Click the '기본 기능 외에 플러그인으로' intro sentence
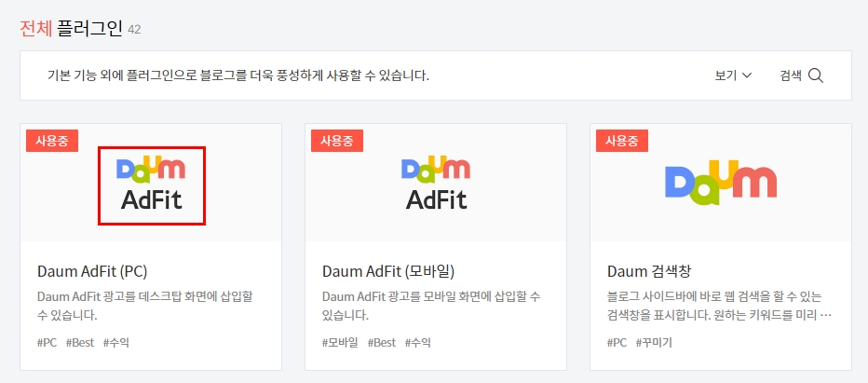 click(238, 75)
